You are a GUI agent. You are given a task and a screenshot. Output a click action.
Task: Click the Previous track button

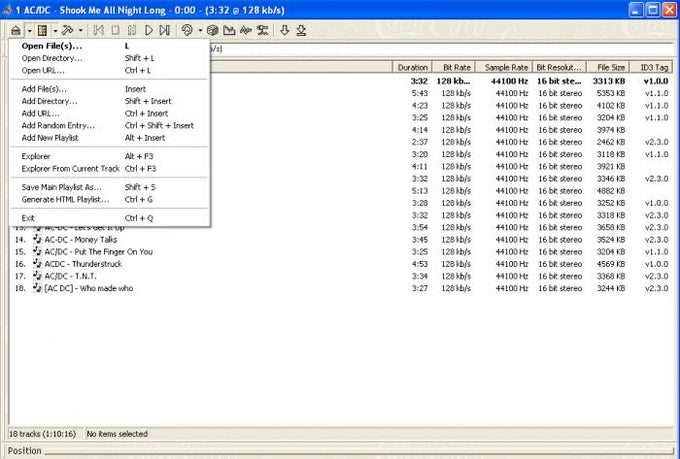pyautogui.click(x=98, y=30)
